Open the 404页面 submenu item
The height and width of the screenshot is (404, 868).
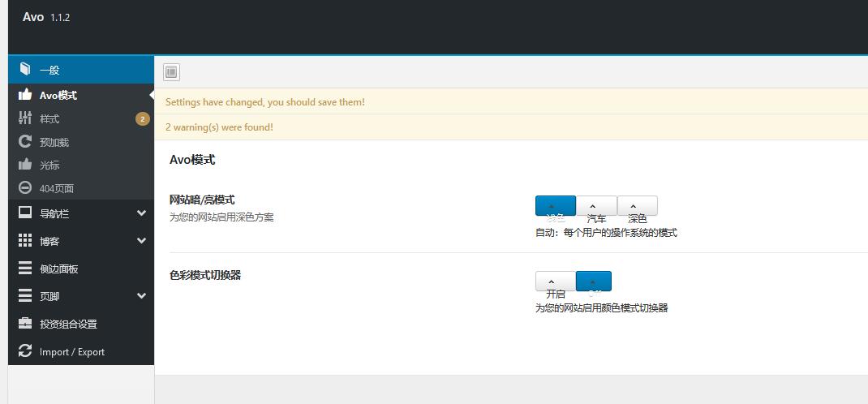tap(81, 188)
